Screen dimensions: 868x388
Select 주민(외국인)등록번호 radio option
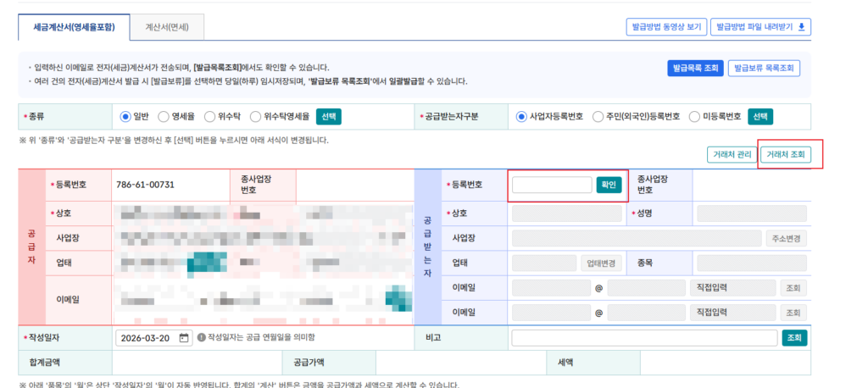click(x=598, y=117)
